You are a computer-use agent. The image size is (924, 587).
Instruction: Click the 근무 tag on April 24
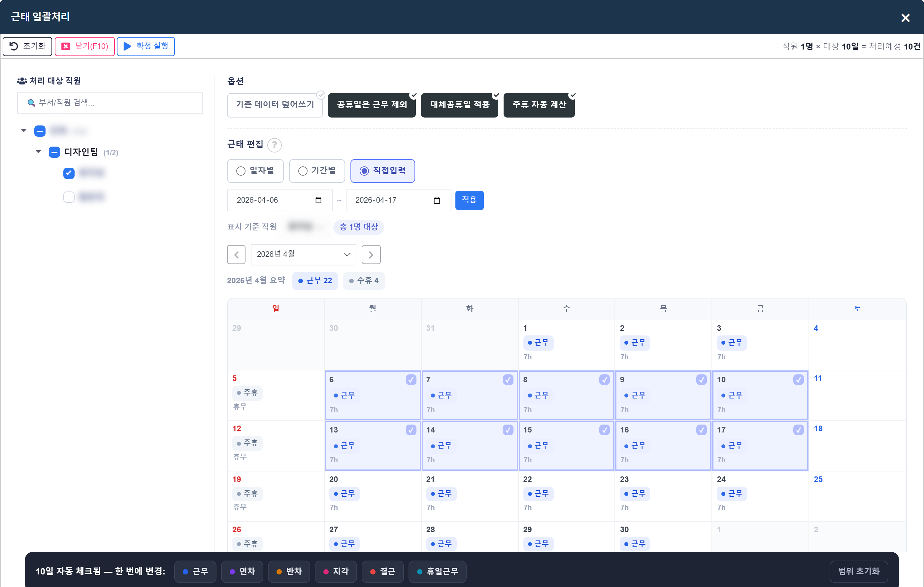tap(732, 494)
